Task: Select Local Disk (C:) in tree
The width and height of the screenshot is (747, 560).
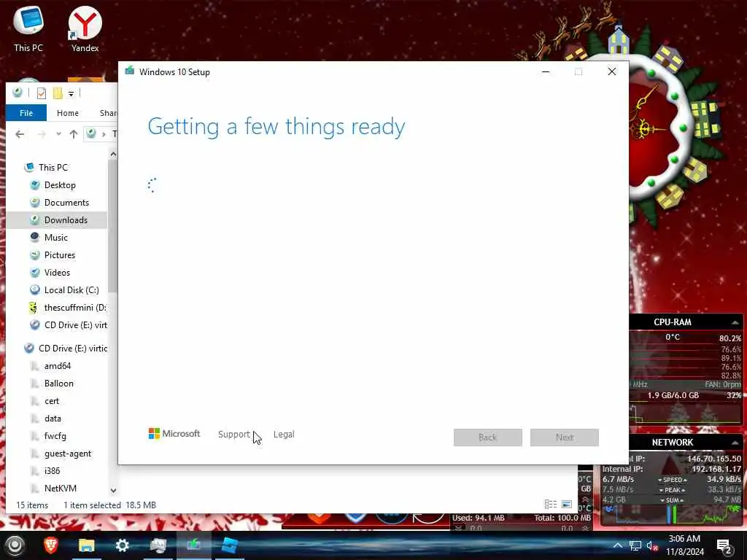Action: point(71,290)
